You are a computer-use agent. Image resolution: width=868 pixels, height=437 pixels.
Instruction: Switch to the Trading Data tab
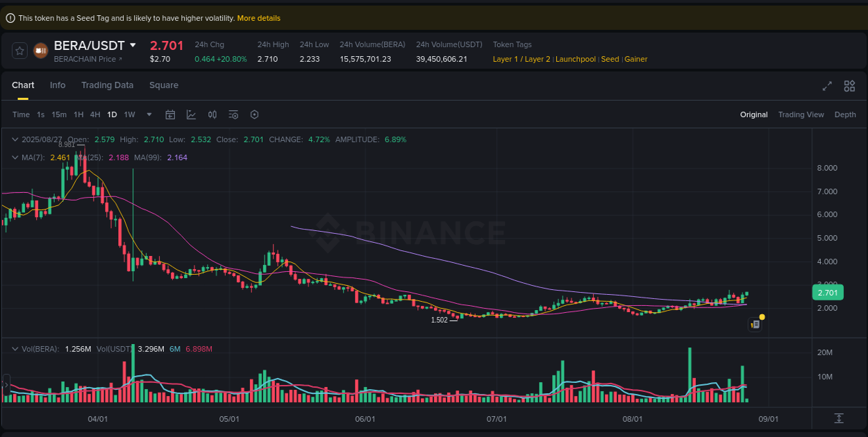pyautogui.click(x=107, y=85)
